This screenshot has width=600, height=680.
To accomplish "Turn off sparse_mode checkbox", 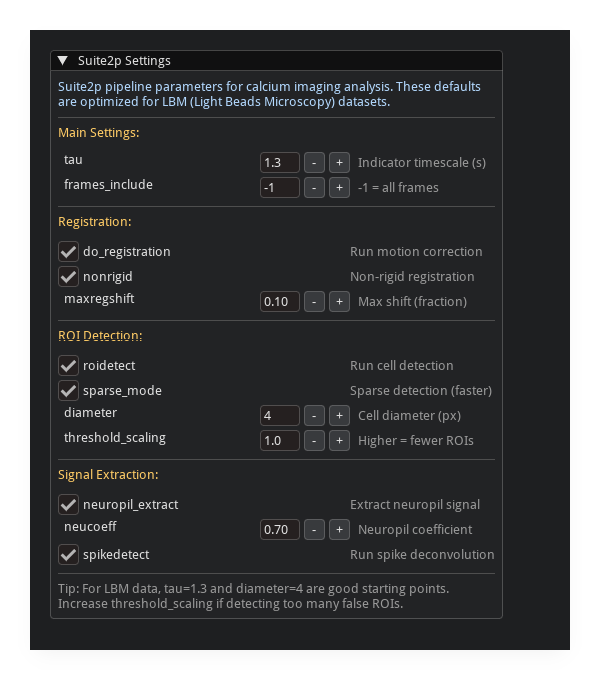I will (x=69, y=390).
